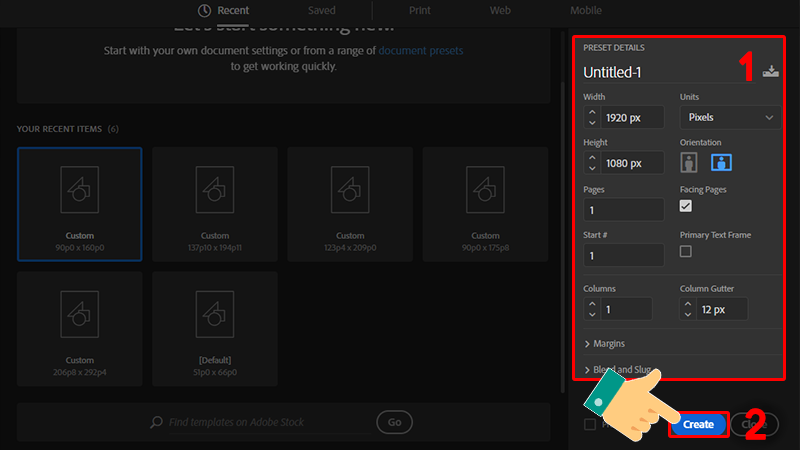Click the Width stepper arrows
Image resolution: width=800 pixels, height=450 pixels.
pos(592,117)
